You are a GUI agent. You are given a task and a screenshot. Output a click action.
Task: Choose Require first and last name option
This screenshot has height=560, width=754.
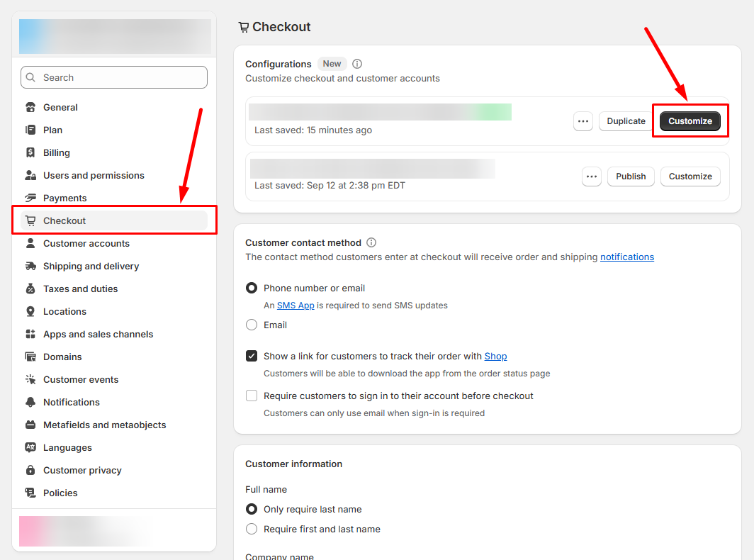pos(252,530)
